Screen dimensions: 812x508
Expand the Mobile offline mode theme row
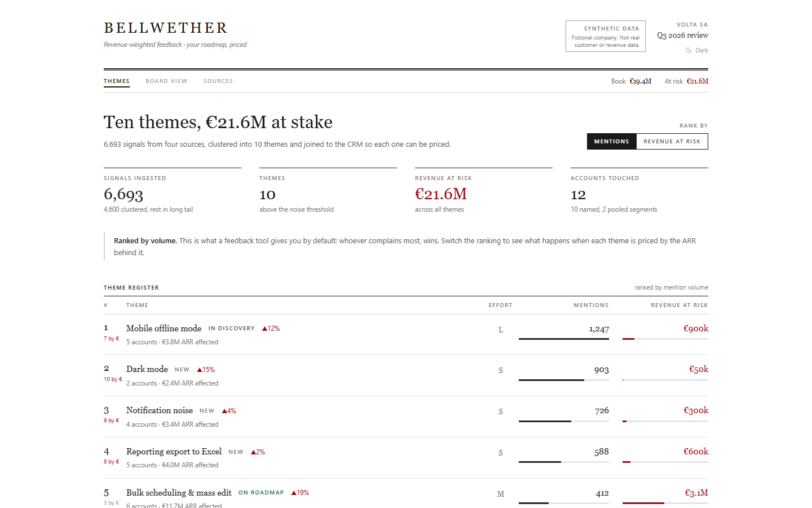click(406, 335)
